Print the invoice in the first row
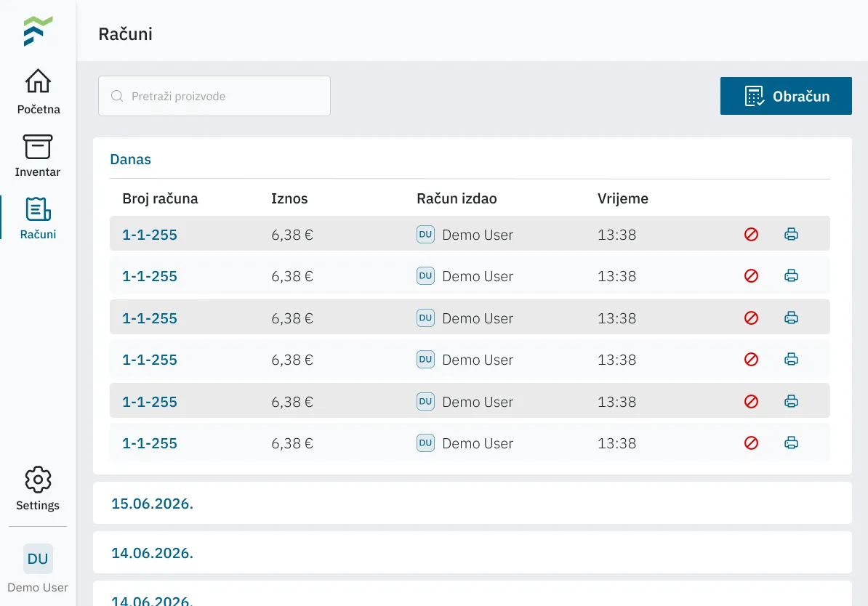 pos(791,234)
